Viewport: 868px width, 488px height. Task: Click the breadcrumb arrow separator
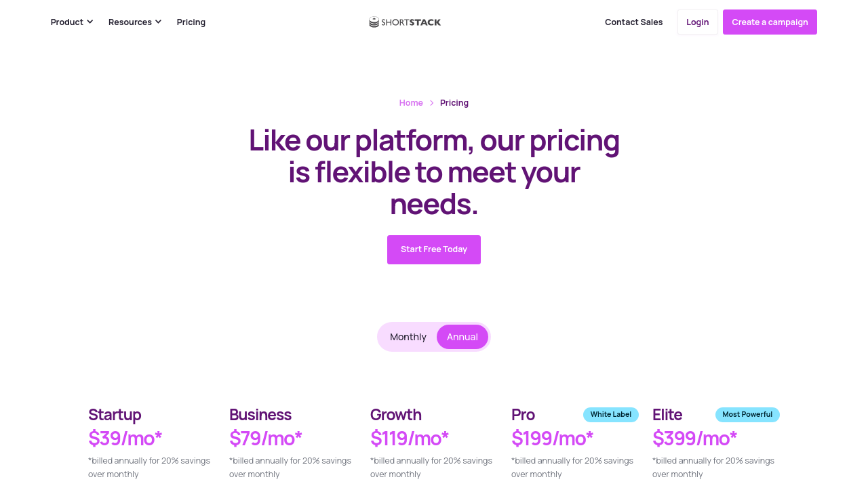click(431, 103)
